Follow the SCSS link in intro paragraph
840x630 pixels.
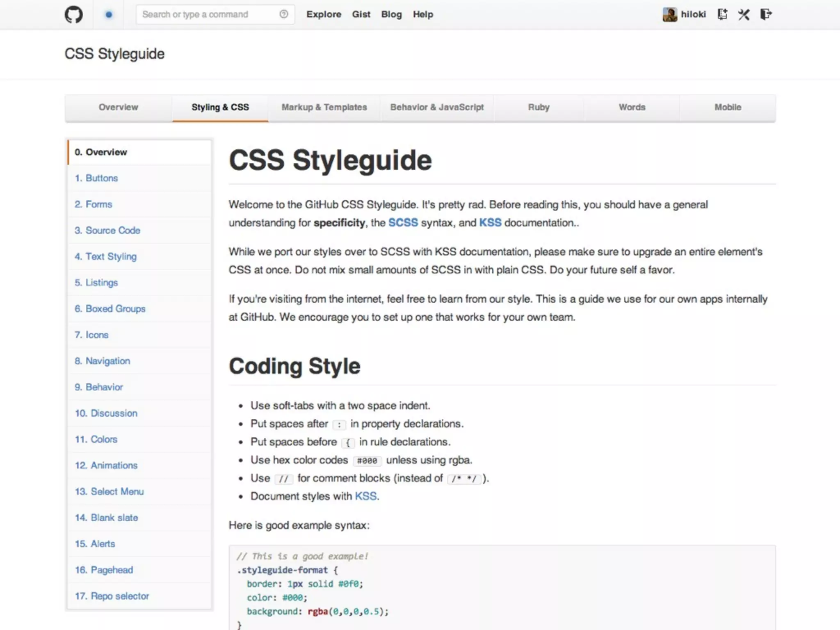pyautogui.click(x=403, y=223)
